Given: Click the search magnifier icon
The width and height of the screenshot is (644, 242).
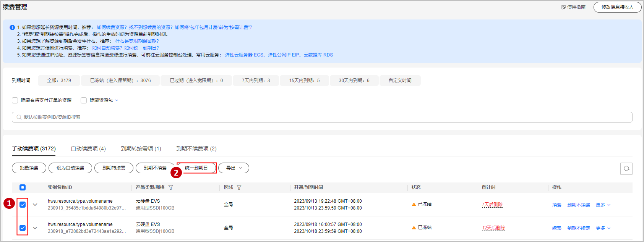Looking at the screenshot, I should (19, 117).
